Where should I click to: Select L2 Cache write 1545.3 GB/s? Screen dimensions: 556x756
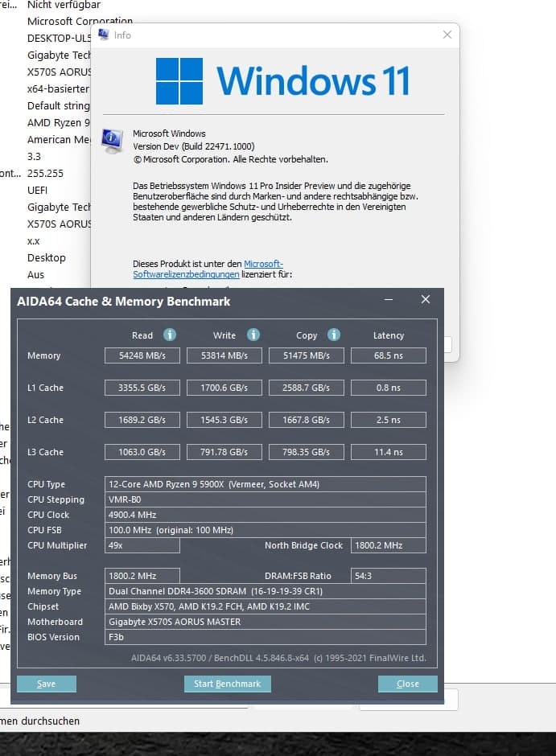pyautogui.click(x=224, y=420)
